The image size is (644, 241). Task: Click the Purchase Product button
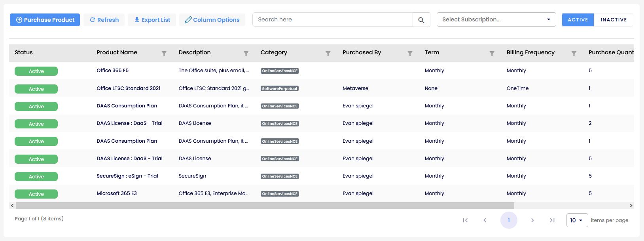(x=45, y=20)
